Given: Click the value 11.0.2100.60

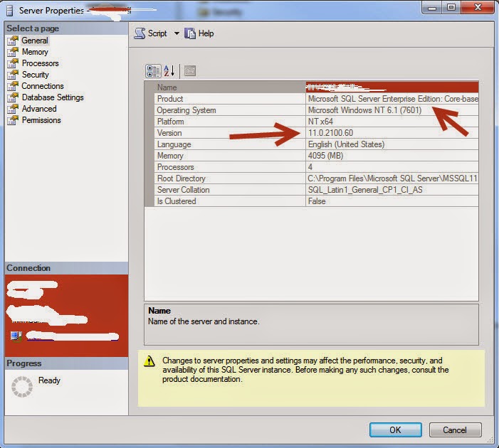Looking at the screenshot, I should click(330, 133).
